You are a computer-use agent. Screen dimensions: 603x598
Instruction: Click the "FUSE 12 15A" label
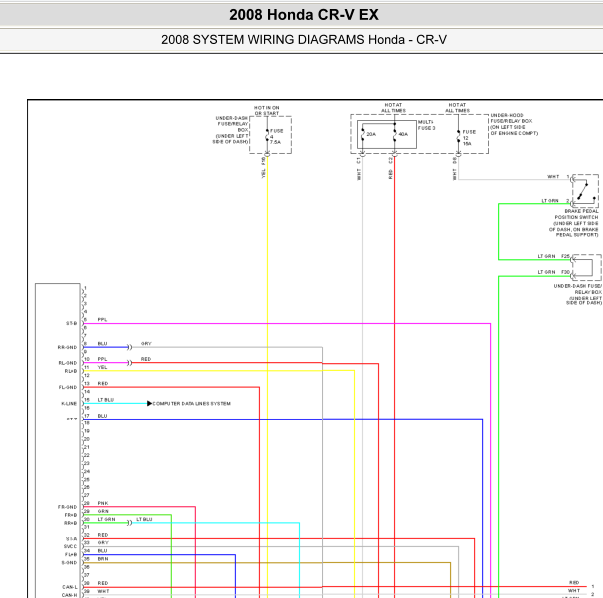coord(469,138)
